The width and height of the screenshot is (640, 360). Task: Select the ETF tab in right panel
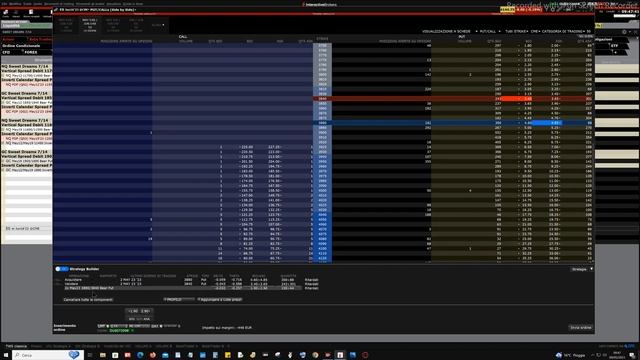click(614, 46)
